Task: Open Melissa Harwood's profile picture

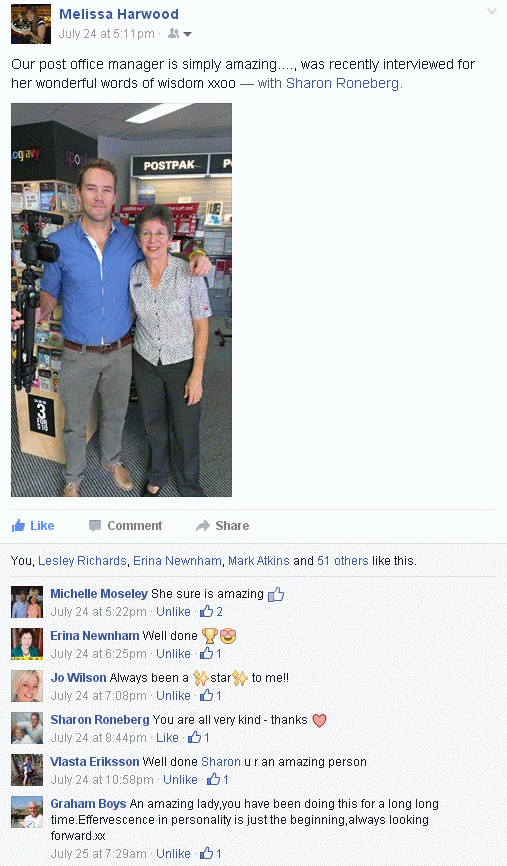Action: (x=31, y=24)
